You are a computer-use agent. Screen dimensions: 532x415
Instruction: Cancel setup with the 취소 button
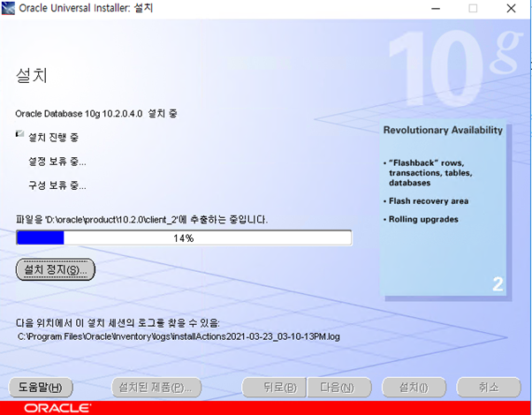tap(489, 388)
